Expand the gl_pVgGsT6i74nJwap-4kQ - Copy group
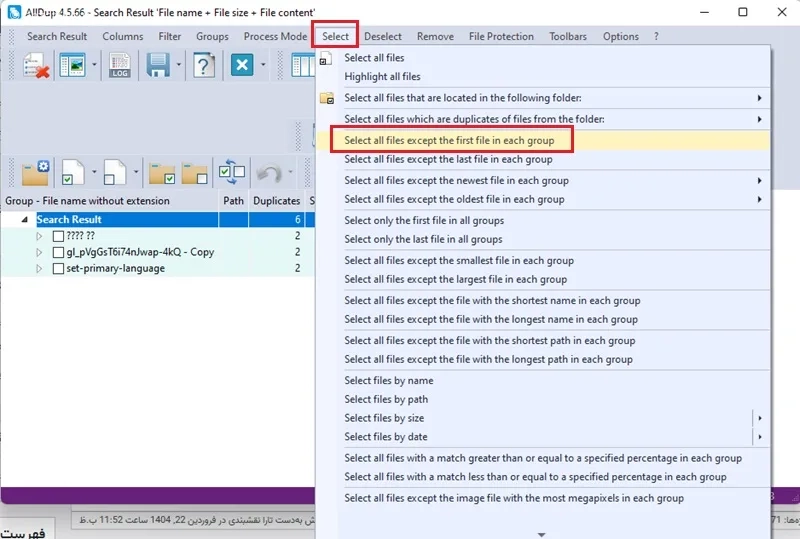The width and height of the screenshot is (800, 539). [39, 252]
